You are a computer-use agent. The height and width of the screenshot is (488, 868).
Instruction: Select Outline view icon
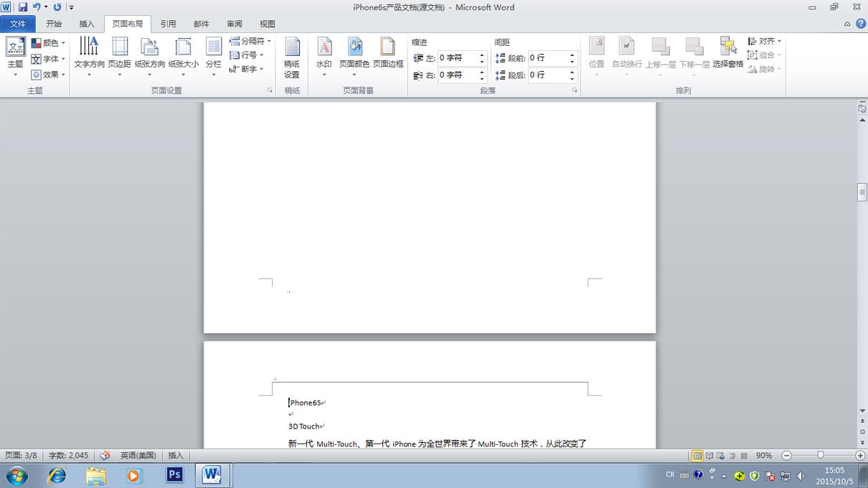pos(732,456)
